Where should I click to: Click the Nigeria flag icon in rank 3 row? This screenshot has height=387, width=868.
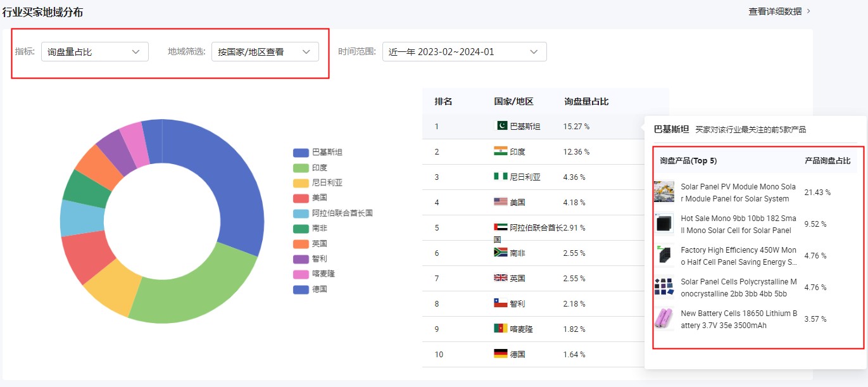coord(500,177)
